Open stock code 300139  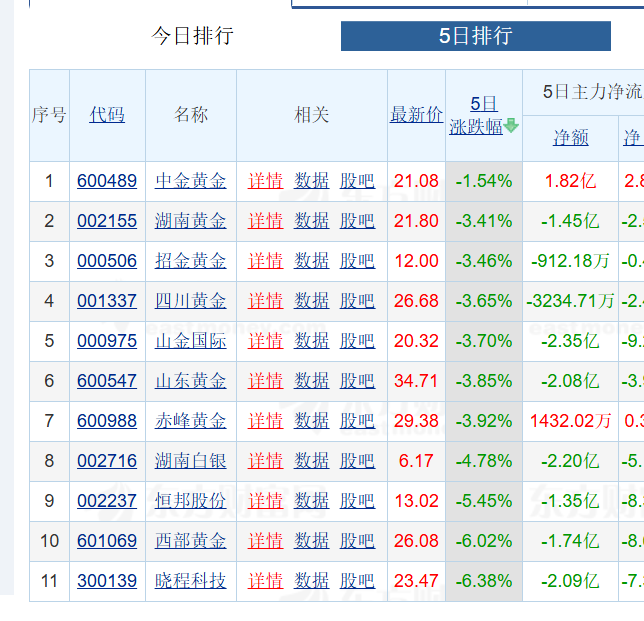[x=107, y=581]
